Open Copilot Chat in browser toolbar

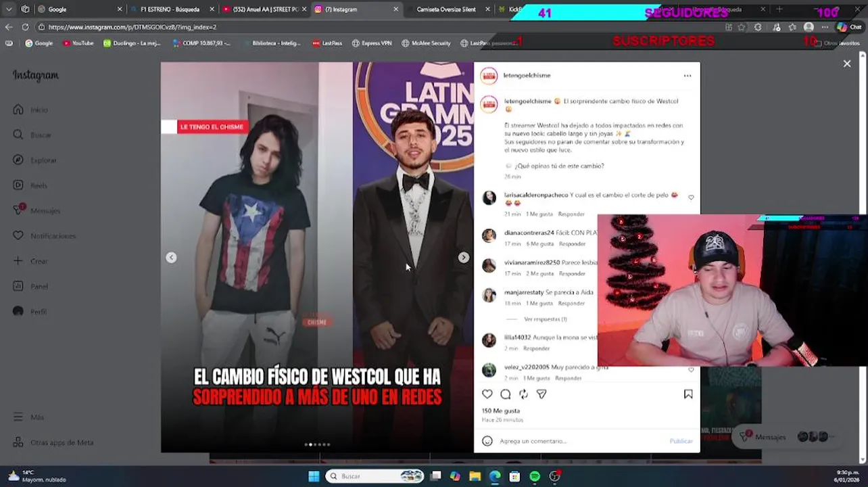tap(849, 27)
